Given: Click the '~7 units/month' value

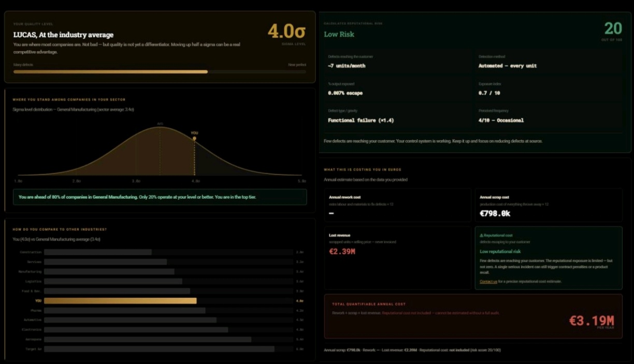Looking at the screenshot, I should pyautogui.click(x=346, y=66).
